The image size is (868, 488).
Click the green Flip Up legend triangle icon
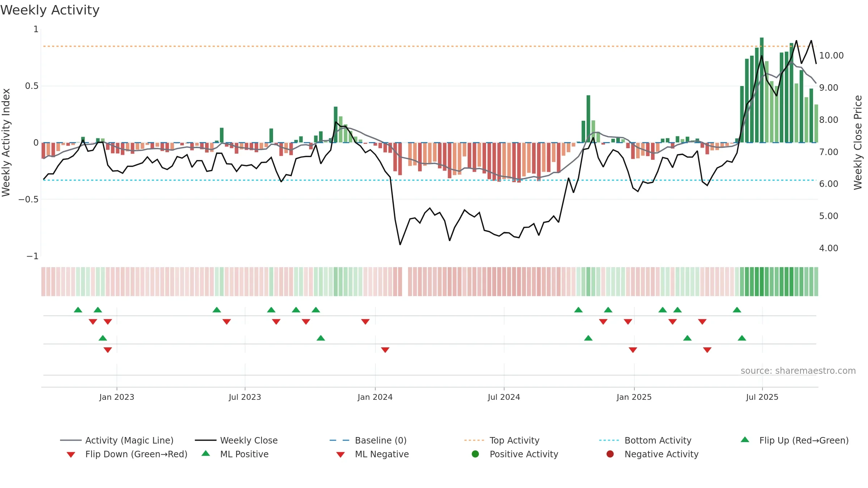[x=745, y=440]
